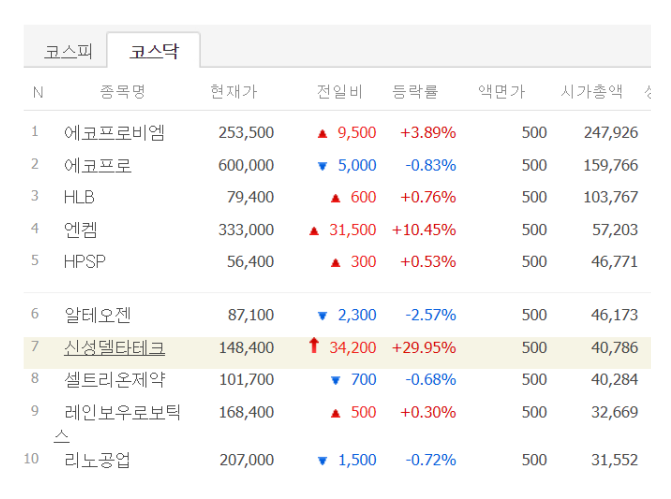Click change rate -0.68%

click(431, 380)
